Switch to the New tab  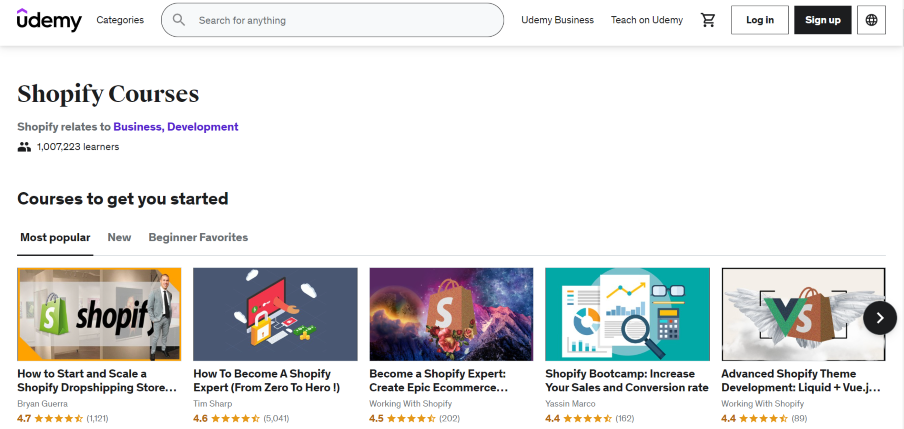tap(119, 238)
